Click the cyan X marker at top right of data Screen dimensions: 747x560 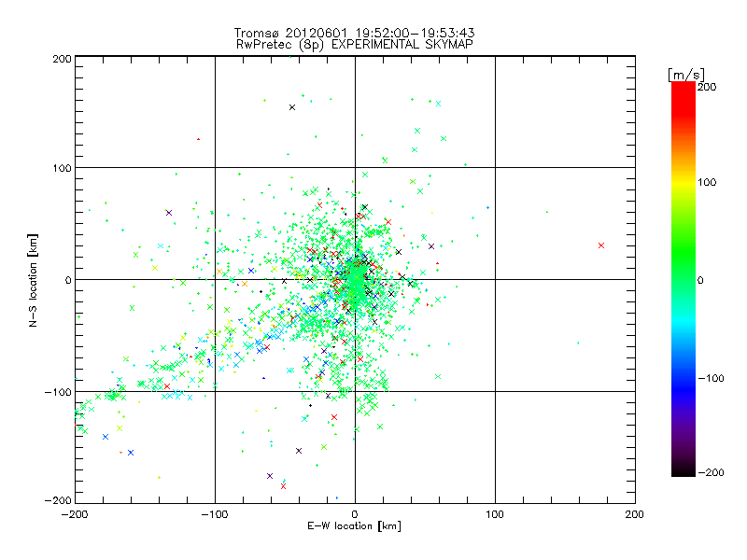(x=438, y=104)
